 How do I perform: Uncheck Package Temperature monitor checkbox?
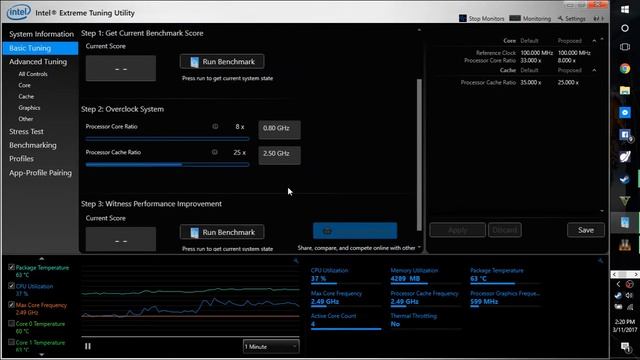pyautogui.click(x=11, y=267)
